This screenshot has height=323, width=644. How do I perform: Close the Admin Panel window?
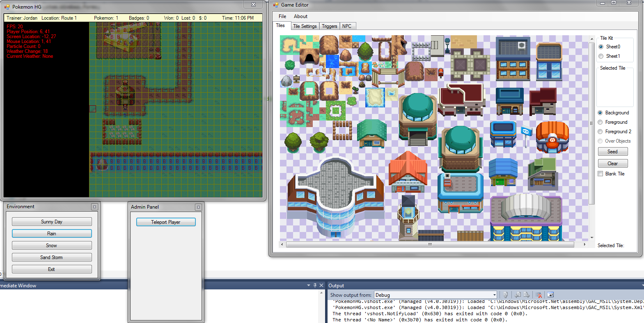click(x=198, y=207)
